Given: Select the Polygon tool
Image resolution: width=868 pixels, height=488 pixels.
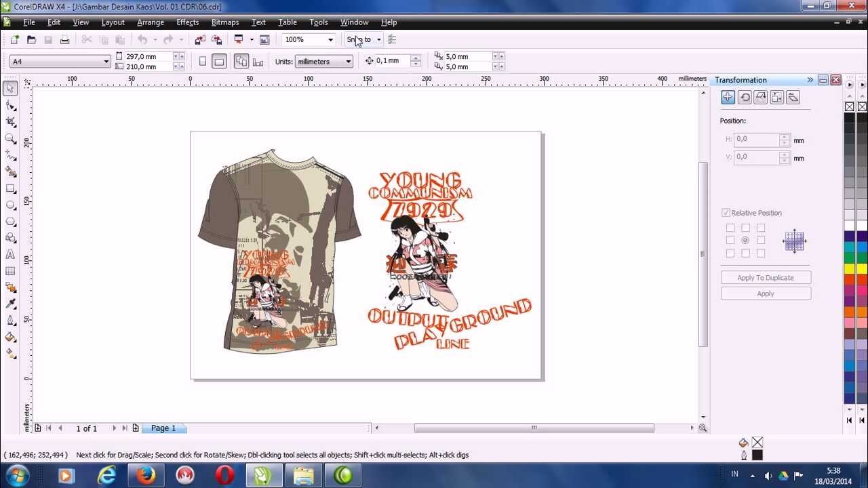Looking at the screenshot, I should 10,222.
